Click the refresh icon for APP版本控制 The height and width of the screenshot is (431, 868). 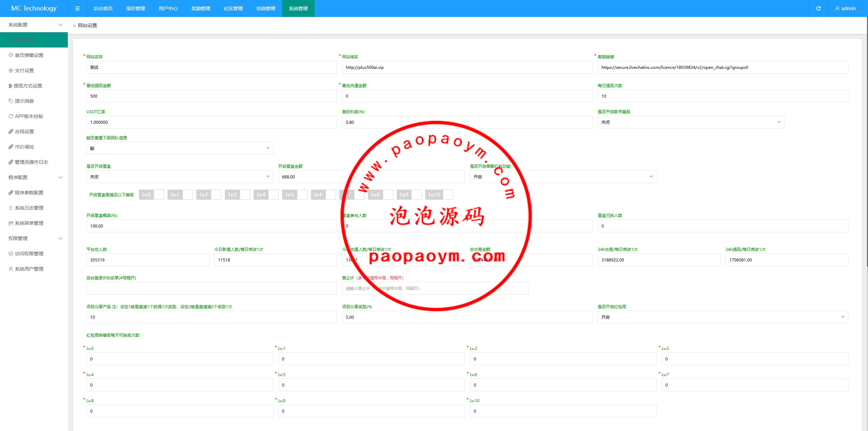tap(11, 116)
